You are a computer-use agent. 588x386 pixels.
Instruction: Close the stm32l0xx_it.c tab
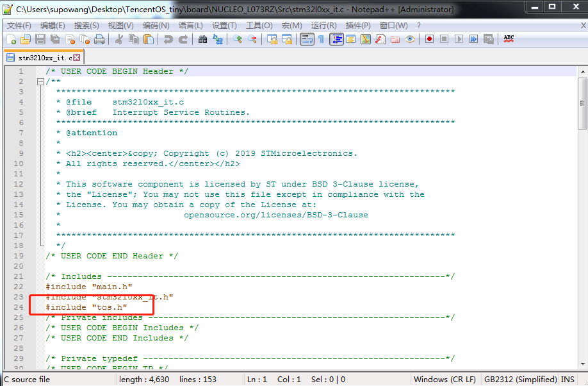[x=77, y=58]
